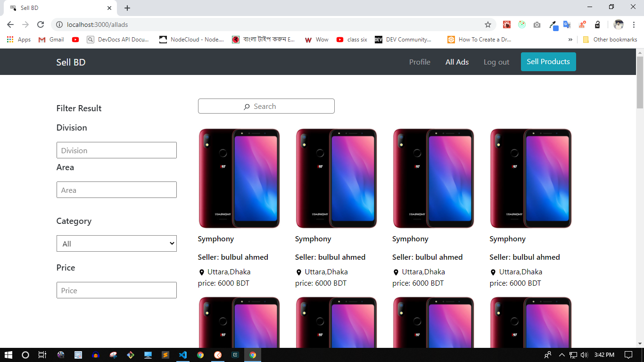The width and height of the screenshot is (644, 362).
Task: Click the taskbar clock showing 3:42 PM
Action: [604, 355]
